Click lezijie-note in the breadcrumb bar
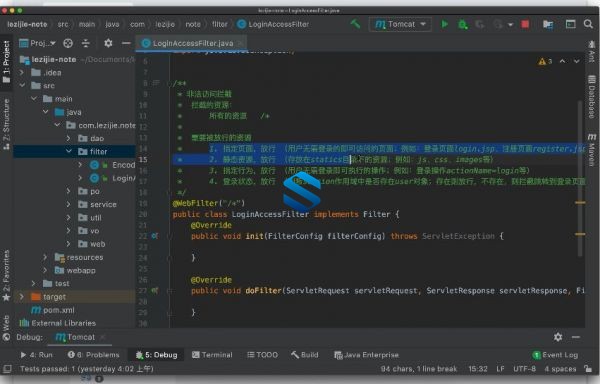 tap(27, 24)
